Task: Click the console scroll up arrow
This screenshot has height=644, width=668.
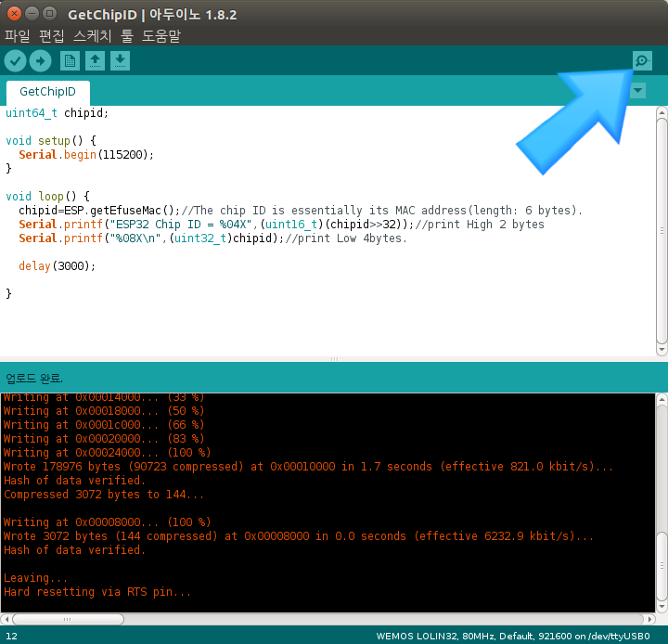Action: [x=662, y=400]
